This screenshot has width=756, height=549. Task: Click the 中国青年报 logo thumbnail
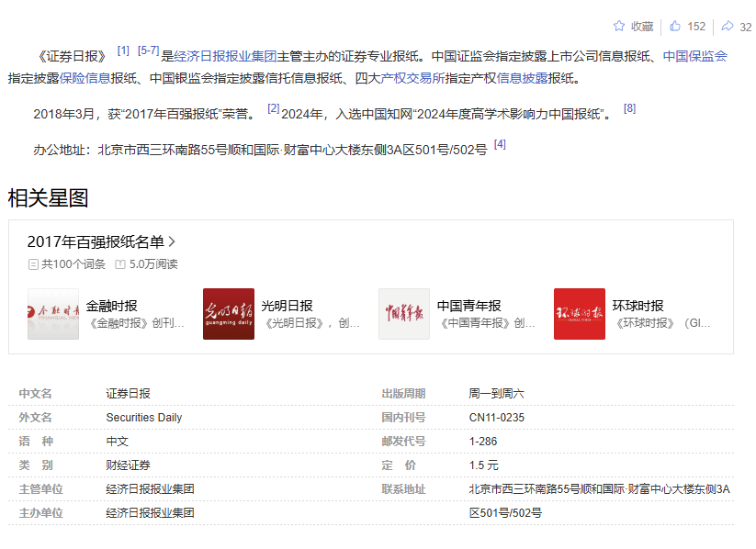[404, 314]
